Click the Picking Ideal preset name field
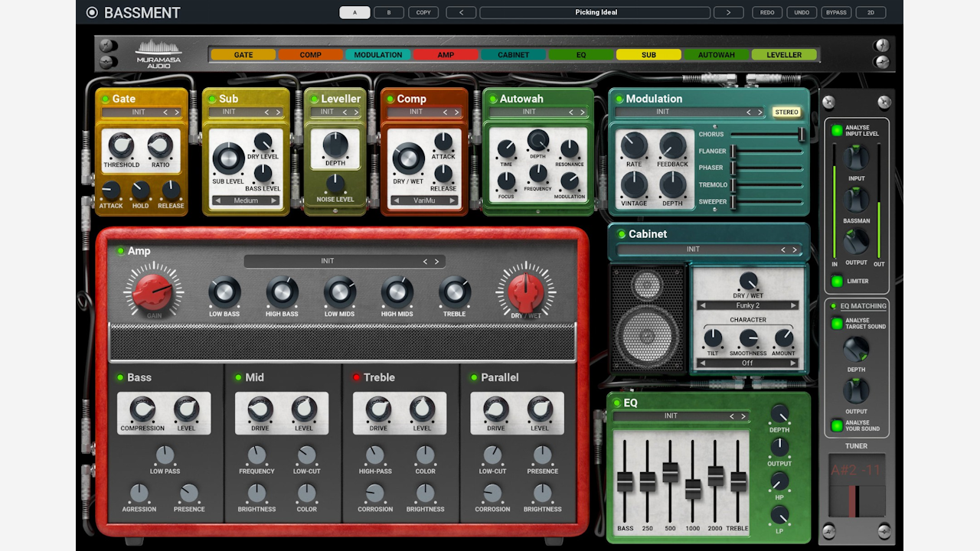The height and width of the screenshot is (551, 980). [596, 12]
